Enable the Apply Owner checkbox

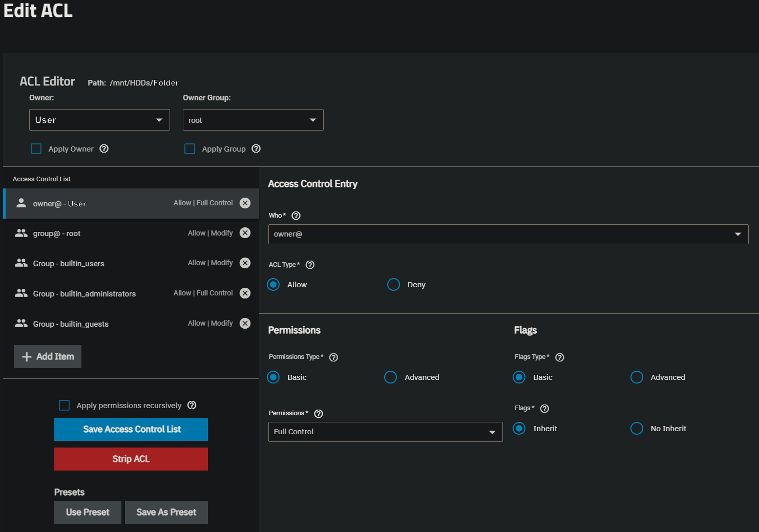point(36,148)
